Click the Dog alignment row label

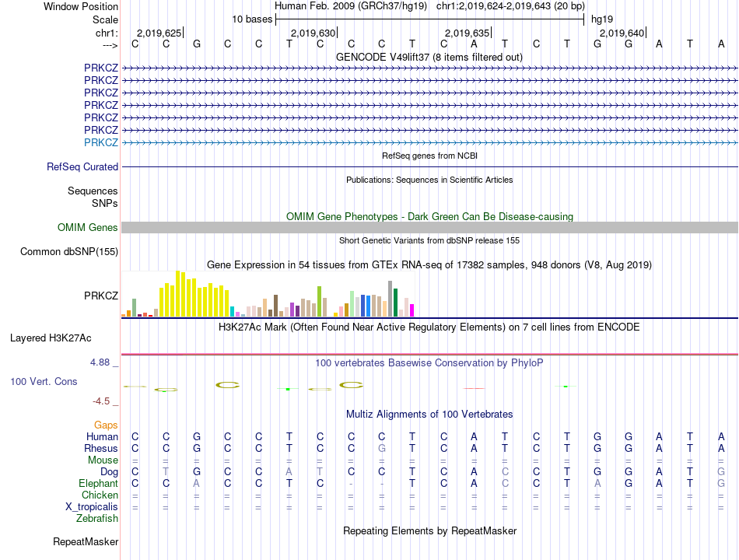109,472
